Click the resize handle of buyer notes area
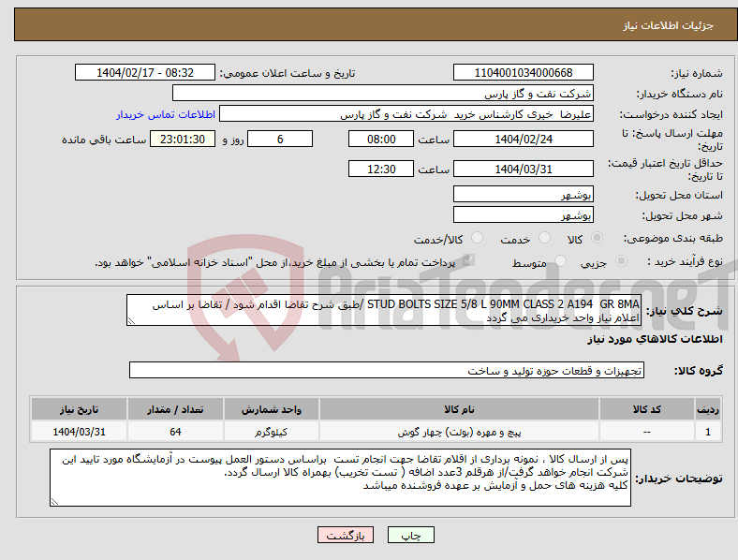 click(54, 502)
